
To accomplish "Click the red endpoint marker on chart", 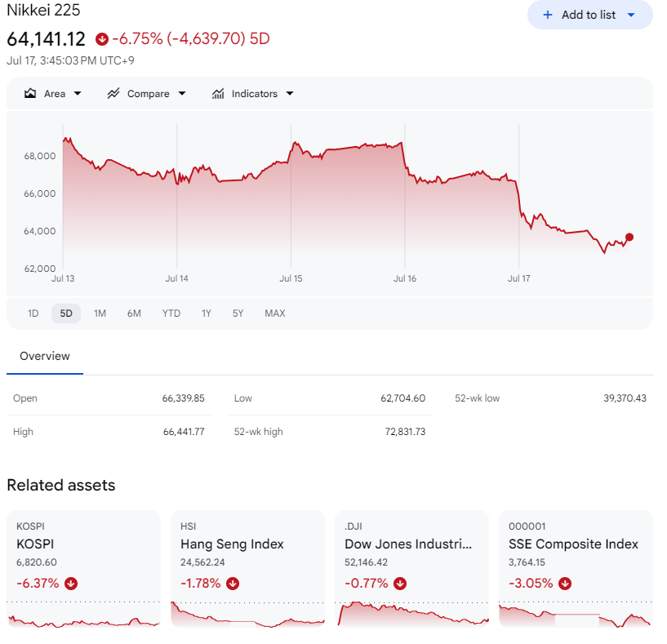I will 629,237.
